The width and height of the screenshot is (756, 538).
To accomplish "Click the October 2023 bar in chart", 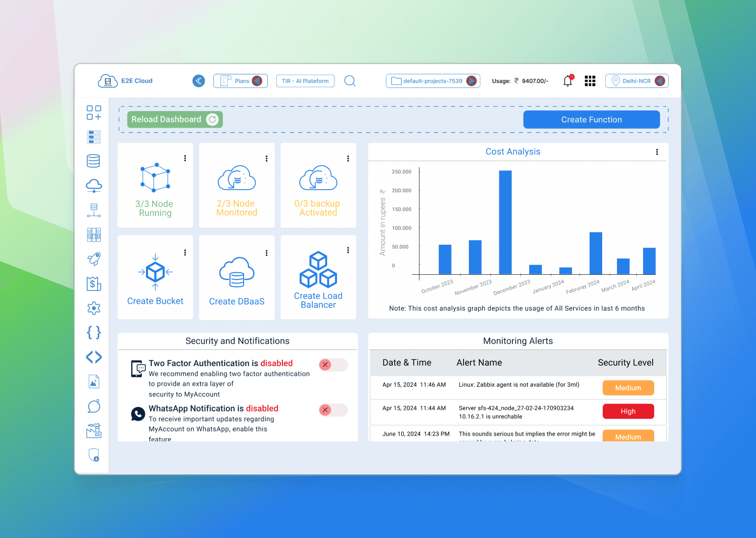I will [445, 260].
